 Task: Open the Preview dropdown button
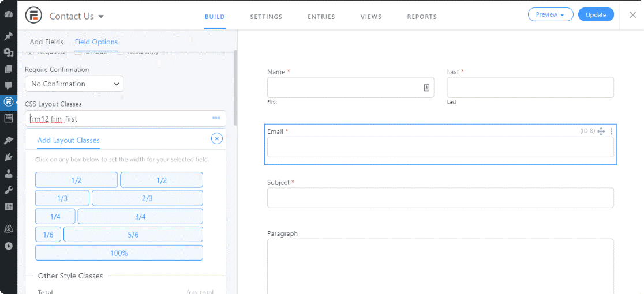[x=550, y=15]
